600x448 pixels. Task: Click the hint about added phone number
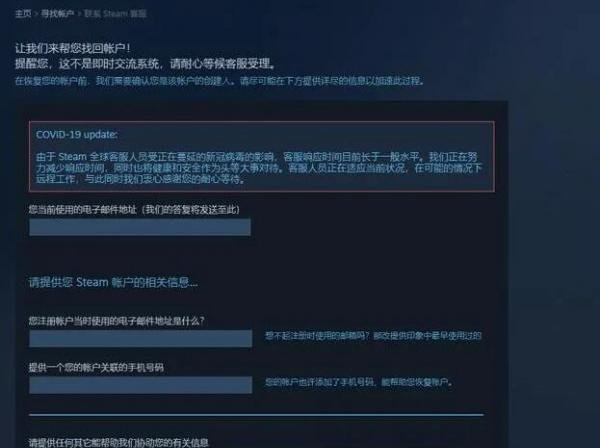coord(359,382)
